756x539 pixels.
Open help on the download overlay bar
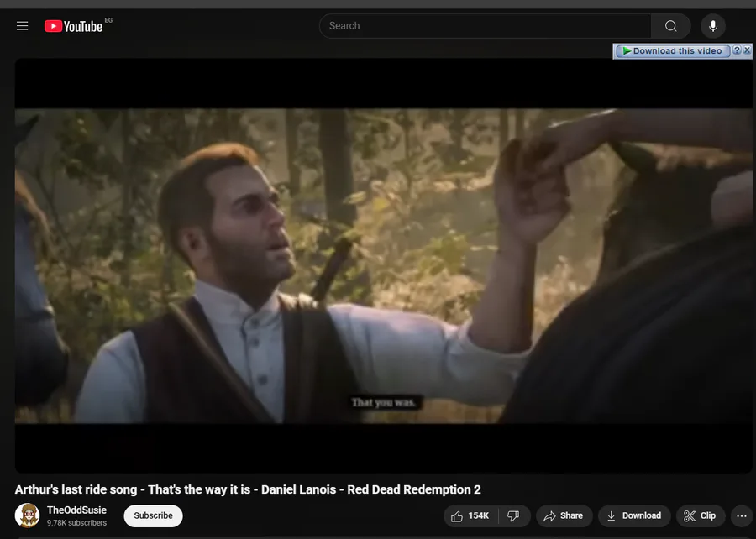(737, 50)
